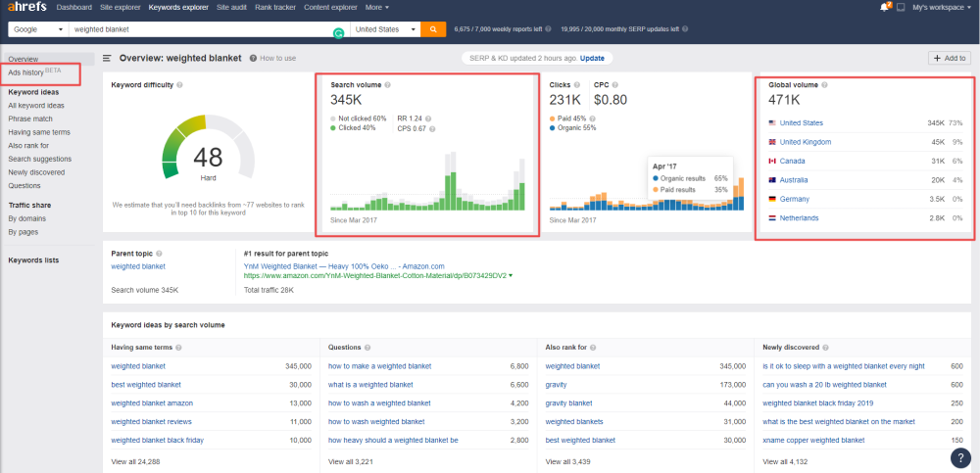The height and width of the screenshot is (473, 980).
Task: Click the help chat bubble icon
Action: point(956,455)
